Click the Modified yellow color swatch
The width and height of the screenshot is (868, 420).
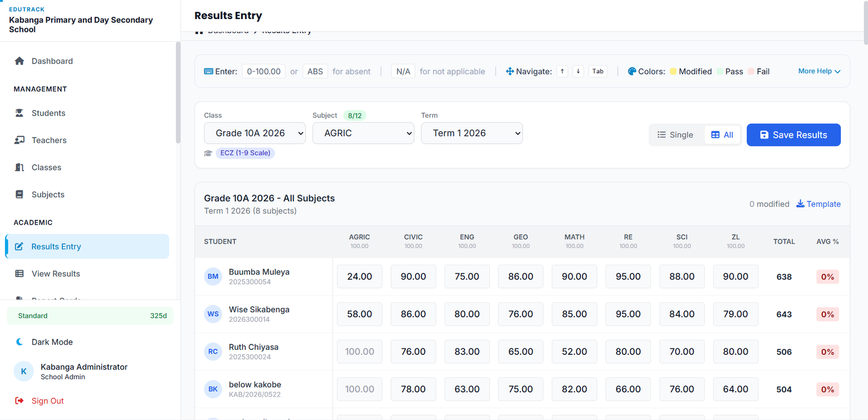coord(673,71)
